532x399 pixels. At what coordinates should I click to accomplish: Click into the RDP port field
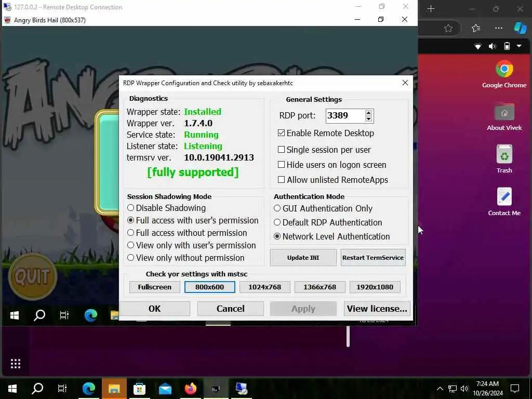pyautogui.click(x=345, y=116)
